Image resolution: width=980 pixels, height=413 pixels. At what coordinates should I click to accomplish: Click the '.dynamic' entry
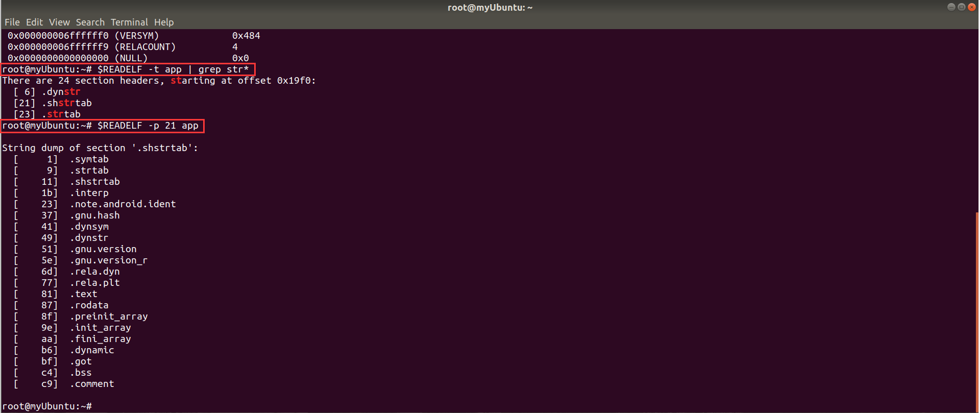click(92, 350)
